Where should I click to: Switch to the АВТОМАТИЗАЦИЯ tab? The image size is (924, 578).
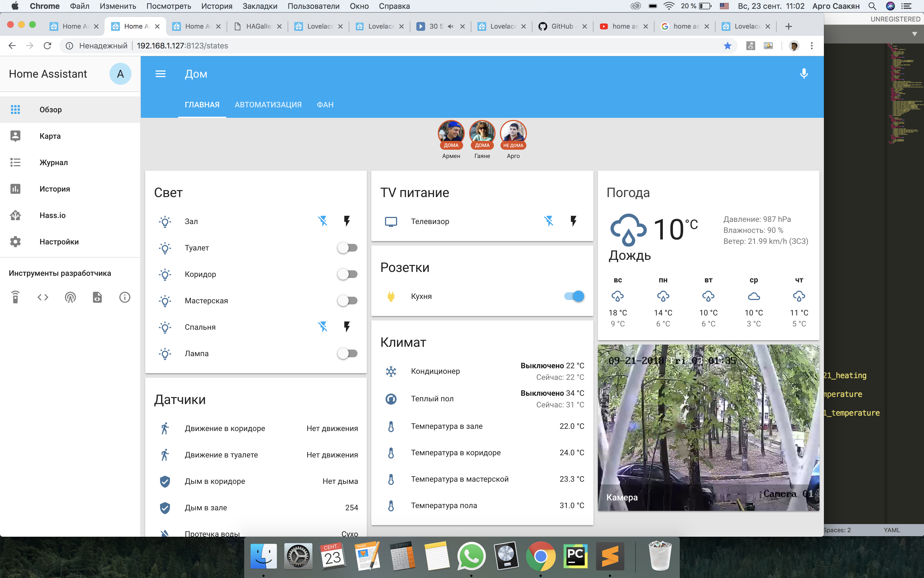(x=268, y=105)
